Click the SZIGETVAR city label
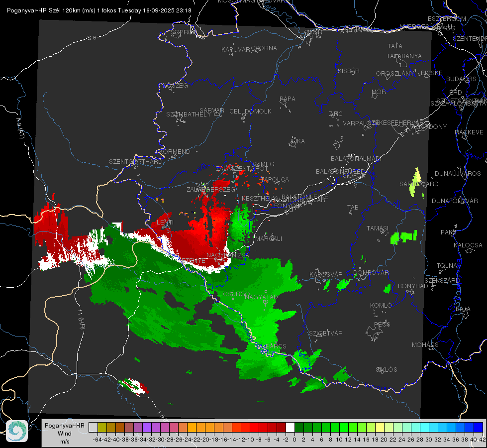The height and width of the screenshot is (448, 487). [x=326, y=334]
